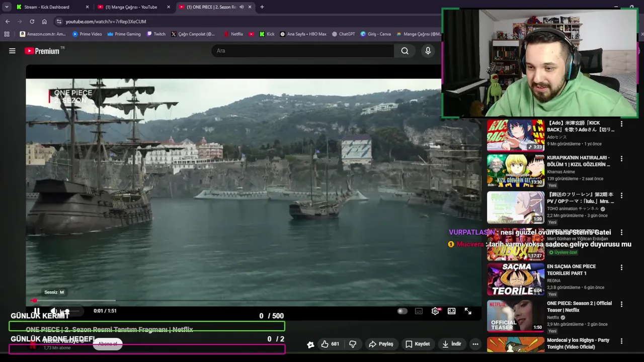Click the Paylaş share button
This screenshot has width=644, height=362.
[381, 344]
